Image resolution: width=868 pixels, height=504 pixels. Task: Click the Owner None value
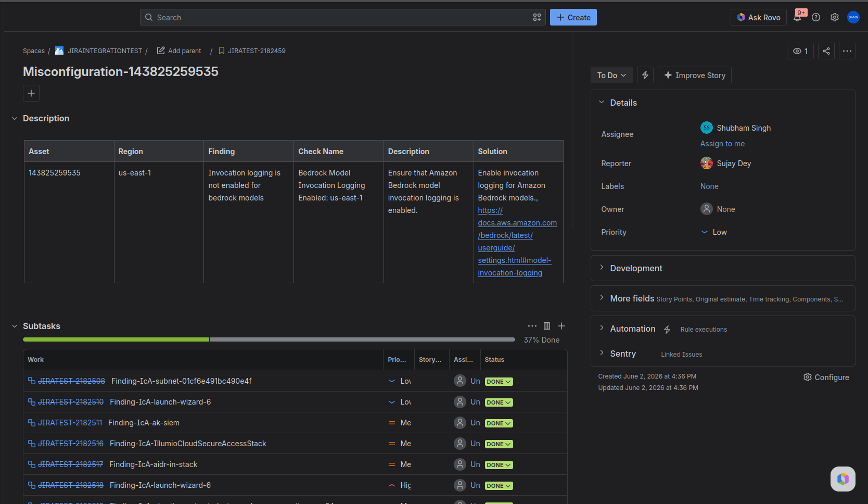coord(718,209)
